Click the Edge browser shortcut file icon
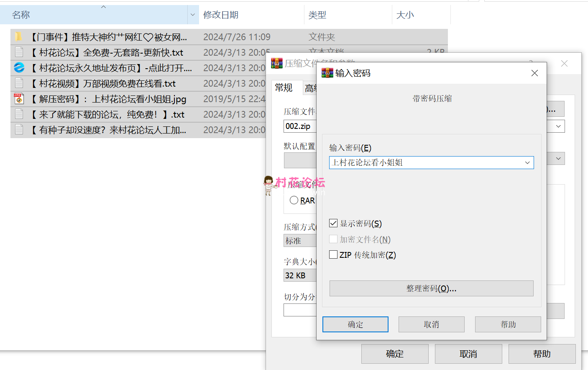The width and height of the screenshot is (588, 370). coord(19,67)
